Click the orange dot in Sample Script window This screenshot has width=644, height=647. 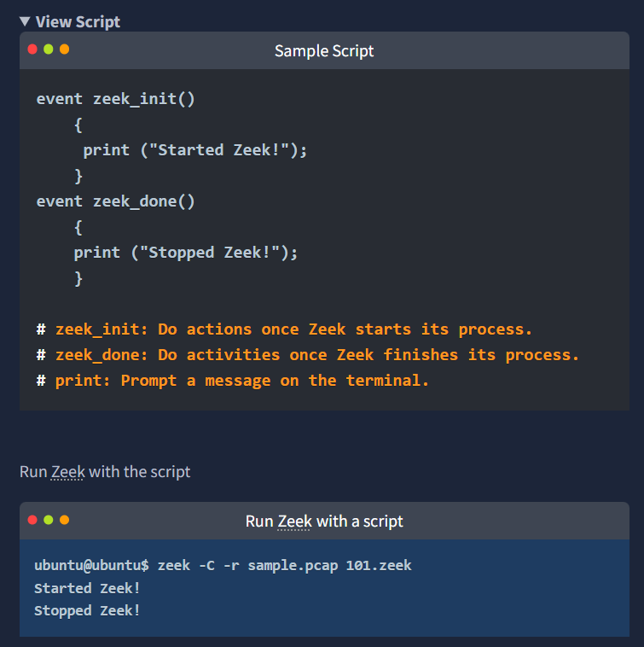(64, 50)
